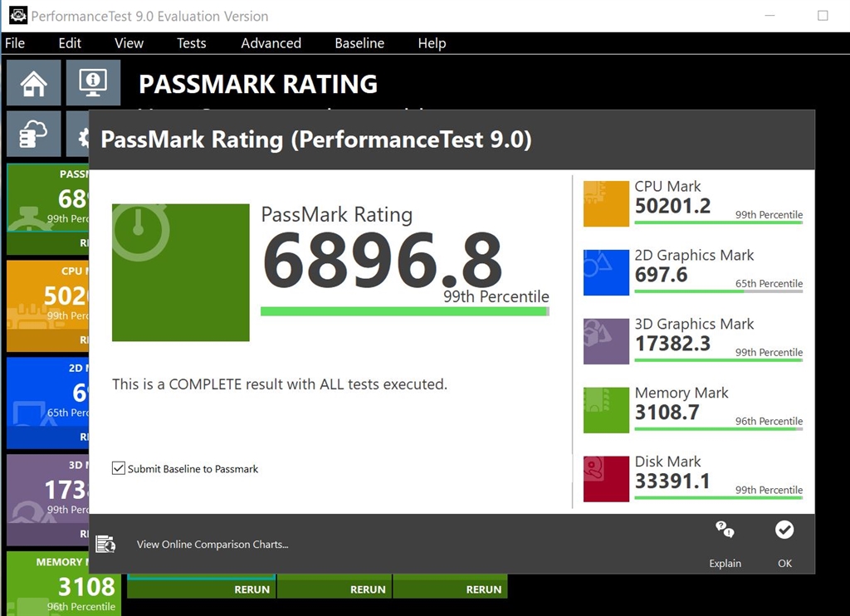Image resolution: width=850 pixels, height=616 pixels.
Task: Select the green Memory Mark icon
Action: click(x=606, y=410)
